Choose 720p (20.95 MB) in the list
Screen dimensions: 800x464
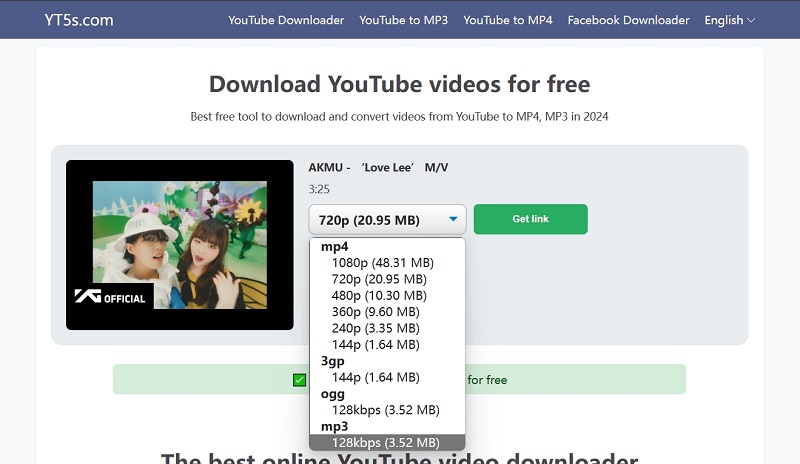click(x=387, y=279)
